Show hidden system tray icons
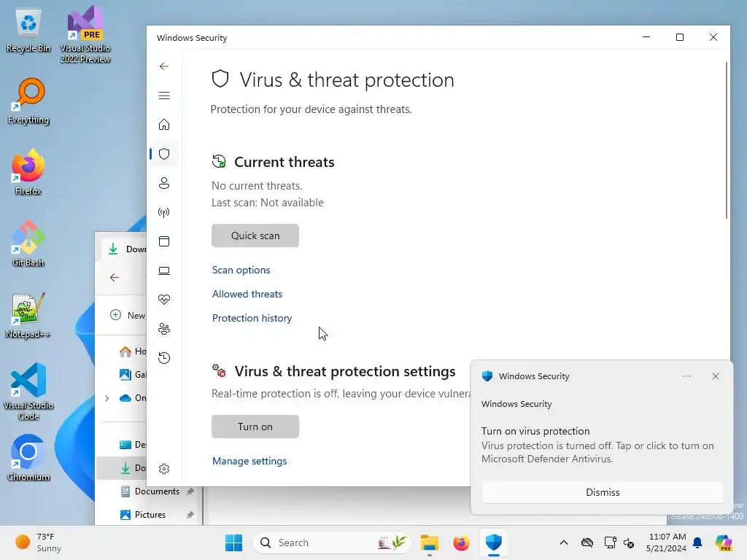The height and width of the screenshot is (560, 747). 564,542
